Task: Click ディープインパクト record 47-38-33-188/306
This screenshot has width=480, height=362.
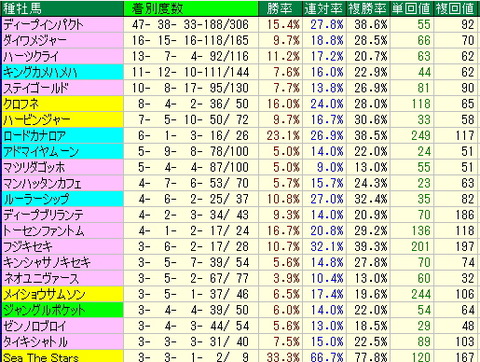Action: point(190,25)
